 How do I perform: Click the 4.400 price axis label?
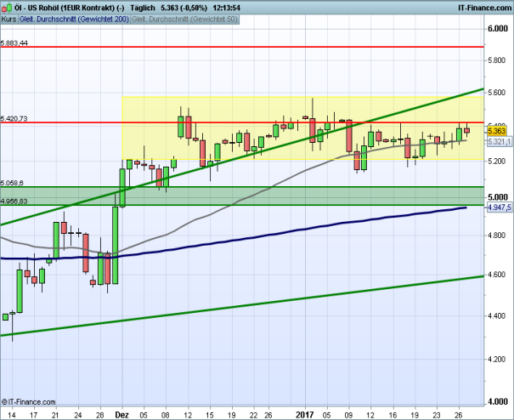(497, 315)
